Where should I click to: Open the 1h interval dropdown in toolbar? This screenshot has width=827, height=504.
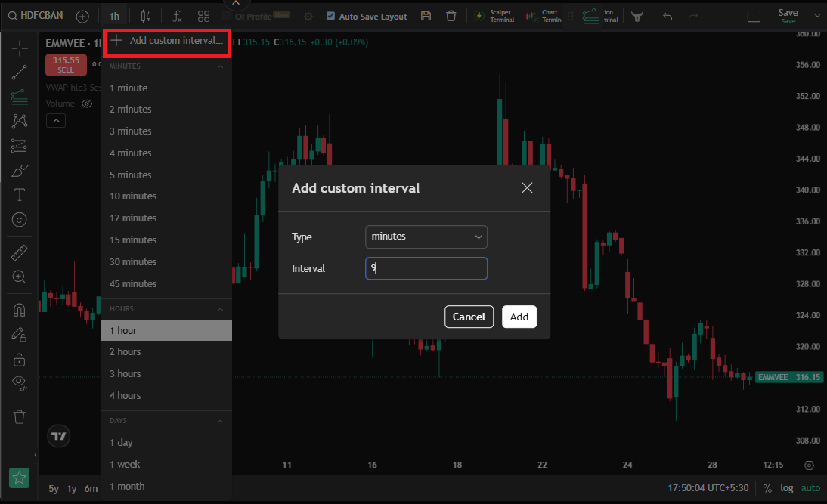point(114,17)
